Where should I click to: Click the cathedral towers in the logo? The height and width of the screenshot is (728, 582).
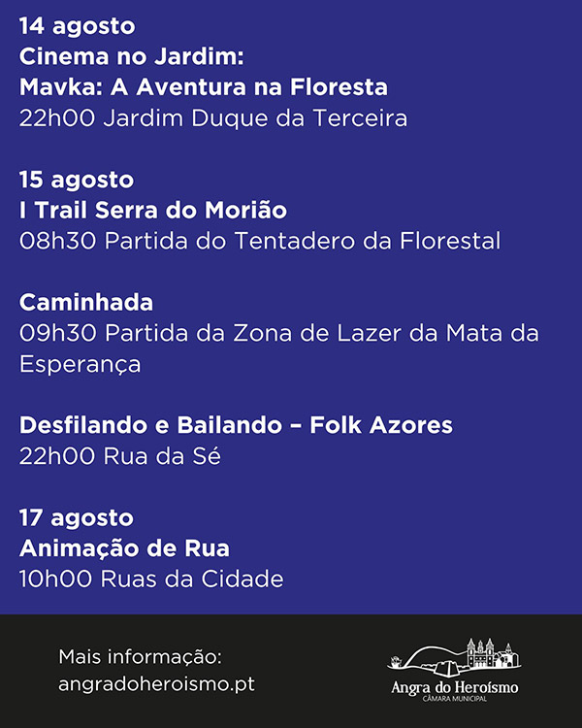point(481,652)
